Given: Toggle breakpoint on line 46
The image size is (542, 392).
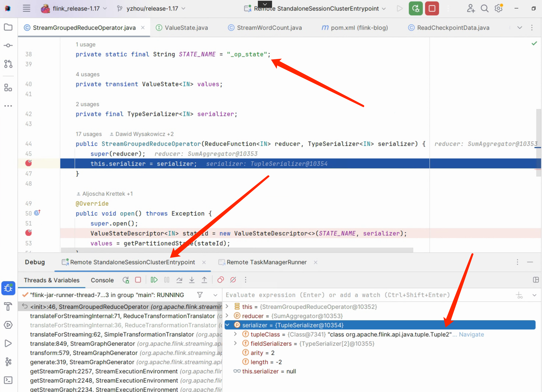Looking at the screenshot, I should click(x=28, y=163).
